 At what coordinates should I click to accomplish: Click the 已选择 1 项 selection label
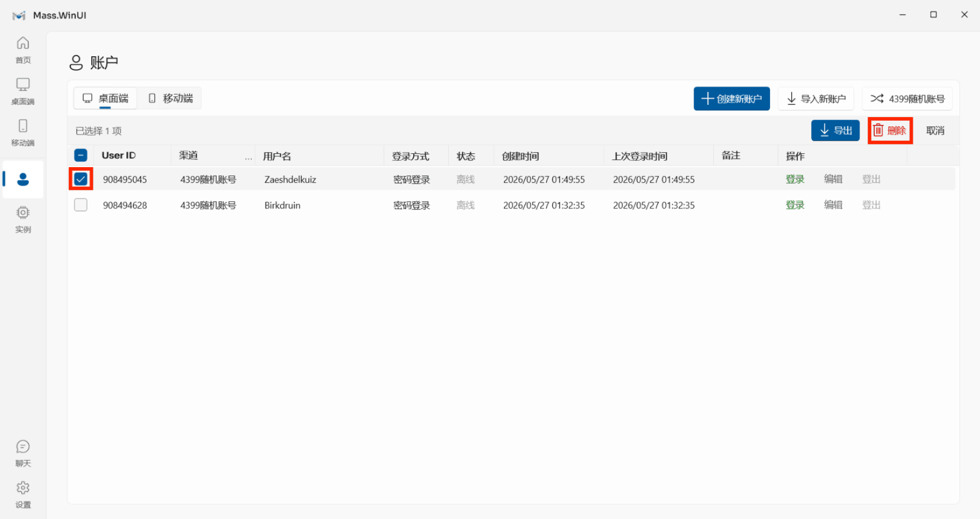click(99, 131)
